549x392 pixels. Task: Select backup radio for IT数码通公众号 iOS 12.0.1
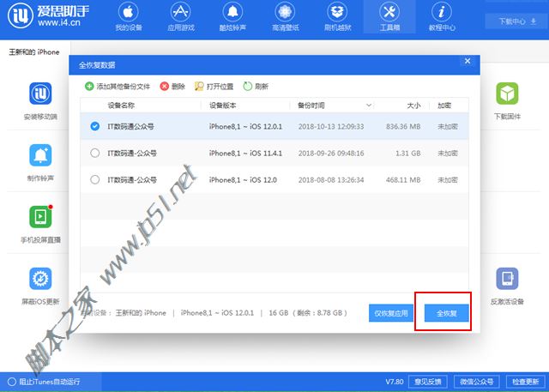coord(94,126)
